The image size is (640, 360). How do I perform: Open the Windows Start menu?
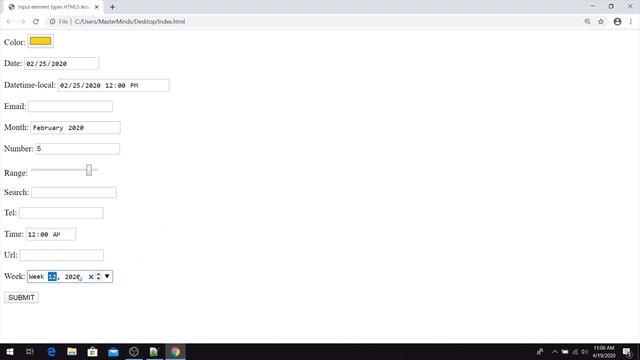point(10,351)
